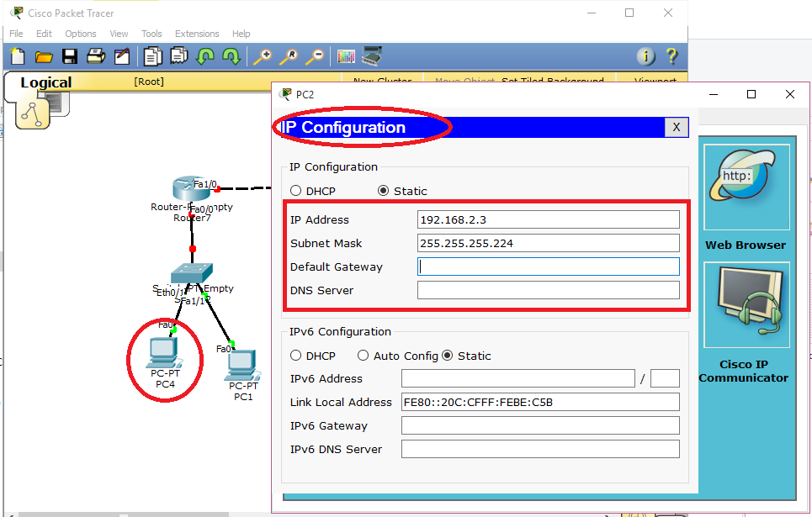Save the current network topology
Viewport: 812px width, 517px height.
click(71, 56)
